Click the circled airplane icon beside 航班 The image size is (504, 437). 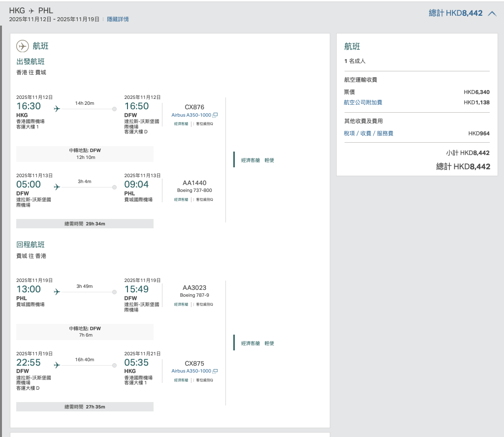click(x=23, y=46)
